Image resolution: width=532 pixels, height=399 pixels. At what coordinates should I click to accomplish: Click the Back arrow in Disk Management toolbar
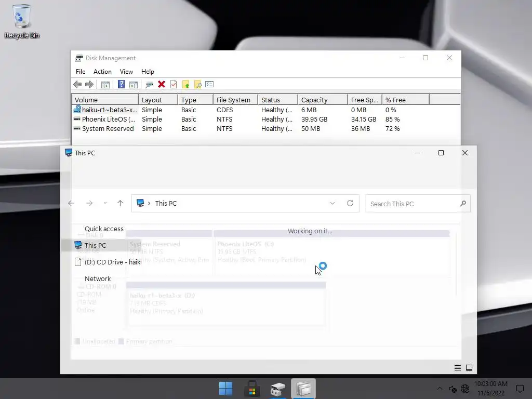click(77, 85)
